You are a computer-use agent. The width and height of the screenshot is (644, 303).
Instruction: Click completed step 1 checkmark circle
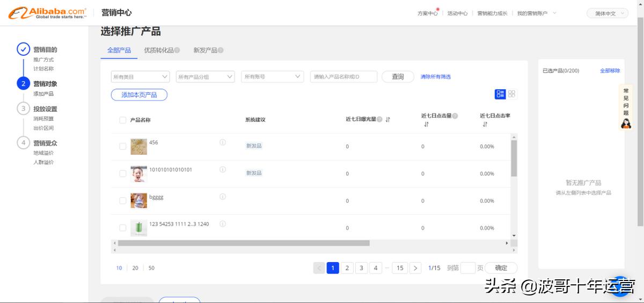coord(23,49)
